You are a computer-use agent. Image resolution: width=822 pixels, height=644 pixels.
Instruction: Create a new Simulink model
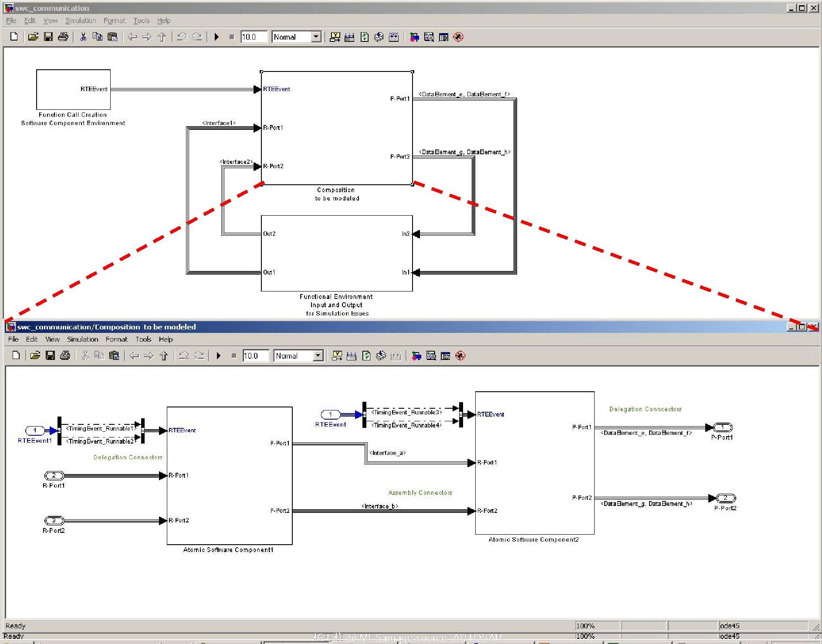pyautogui.click(x=14, y=37)
